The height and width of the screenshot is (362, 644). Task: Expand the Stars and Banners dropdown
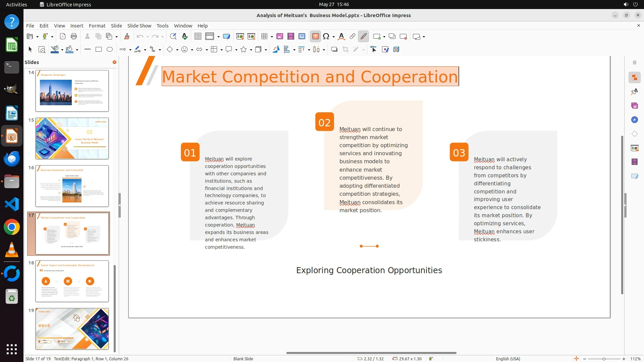[251, 50]
